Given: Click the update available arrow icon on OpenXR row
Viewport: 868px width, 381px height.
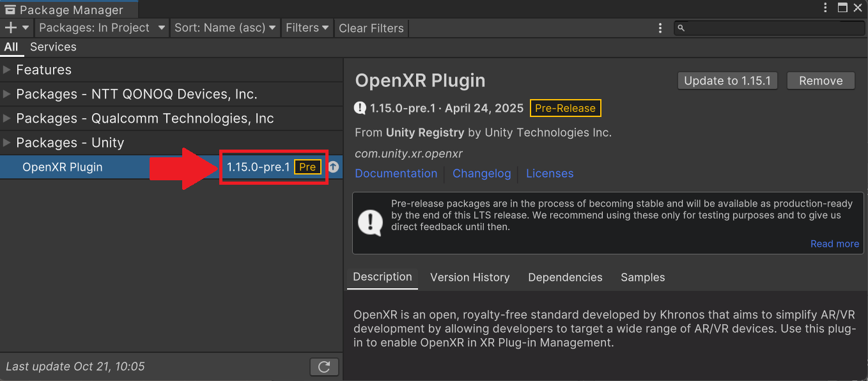Looking at the screenshot, I should [333, 167].
